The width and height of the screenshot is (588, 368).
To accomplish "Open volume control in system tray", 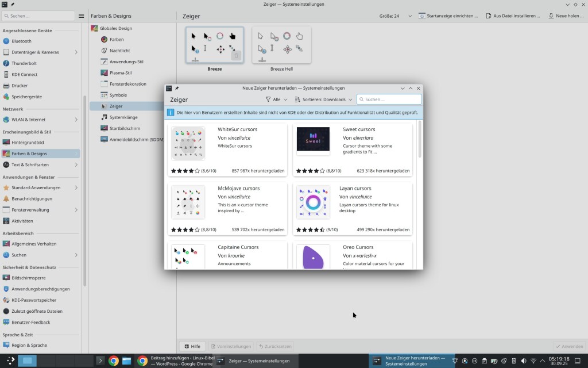I will [524, 361].
